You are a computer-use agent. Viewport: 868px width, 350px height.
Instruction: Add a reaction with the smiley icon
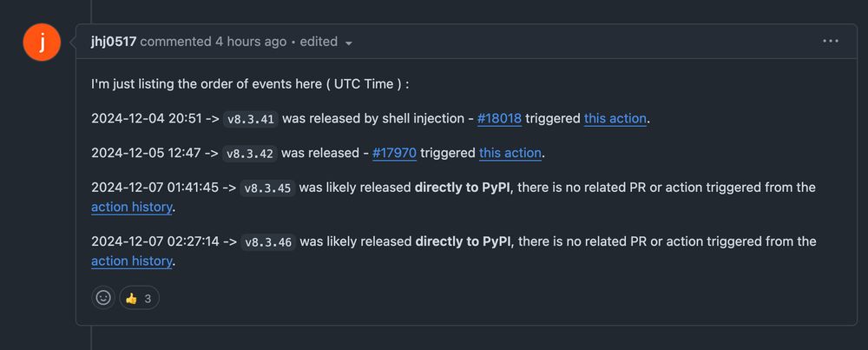(103, 298)
